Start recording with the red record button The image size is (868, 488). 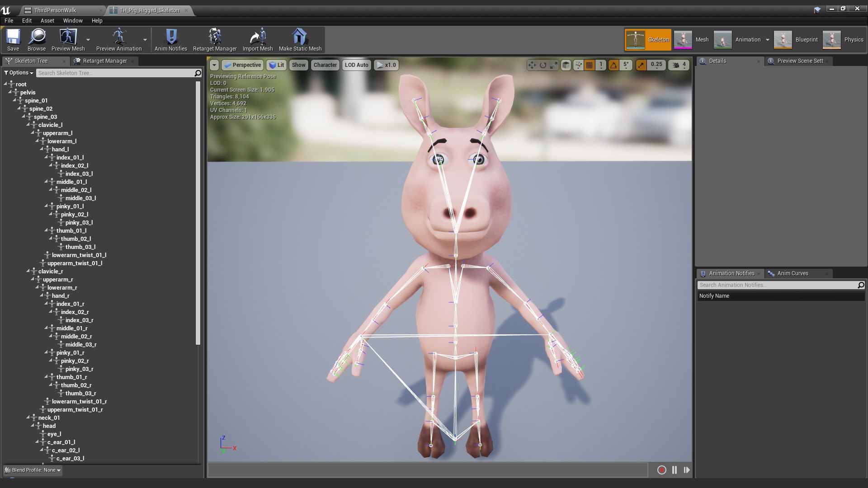point(662,470)
